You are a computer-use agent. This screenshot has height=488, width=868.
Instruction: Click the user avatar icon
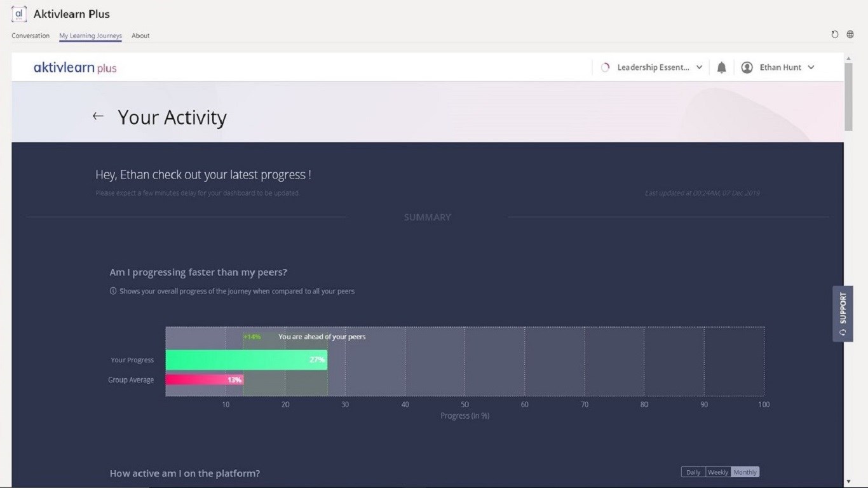click(747, 67)
